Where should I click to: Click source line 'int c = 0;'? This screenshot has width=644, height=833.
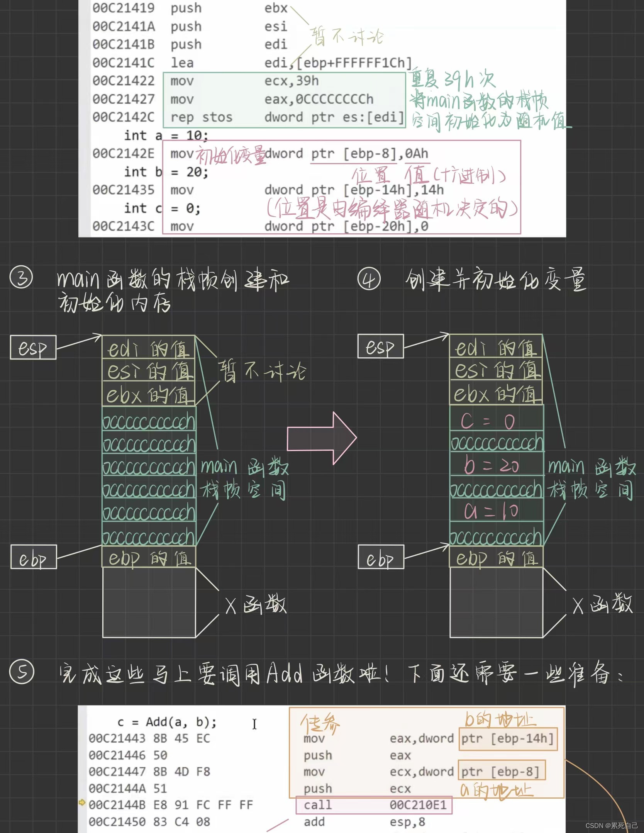pyautogui.click(x=162, y=209)
